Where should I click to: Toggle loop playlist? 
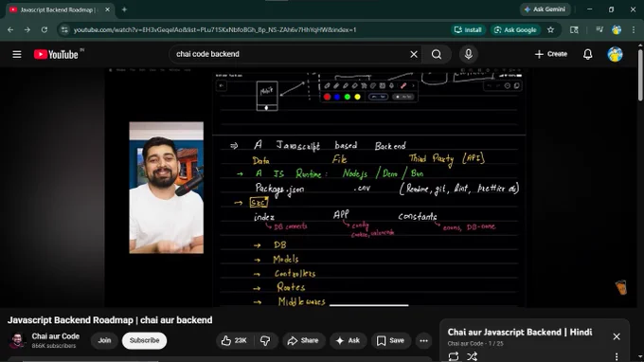click(454, 356)
